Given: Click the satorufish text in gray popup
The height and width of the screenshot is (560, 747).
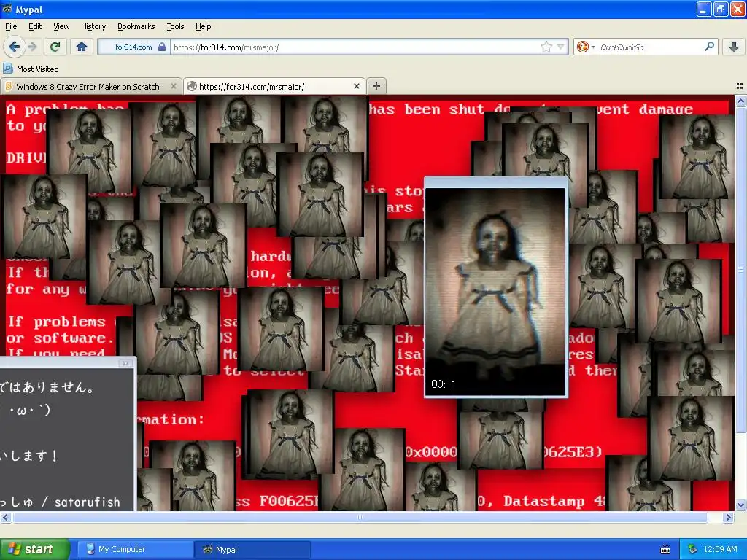Looking at the screenshot, I should (x=88, y=502).
